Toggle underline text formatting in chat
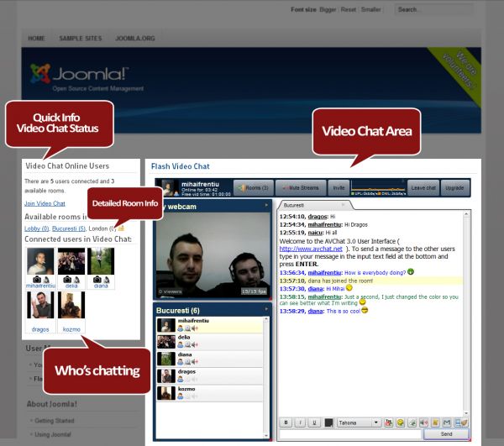 [x=314, y=422]
